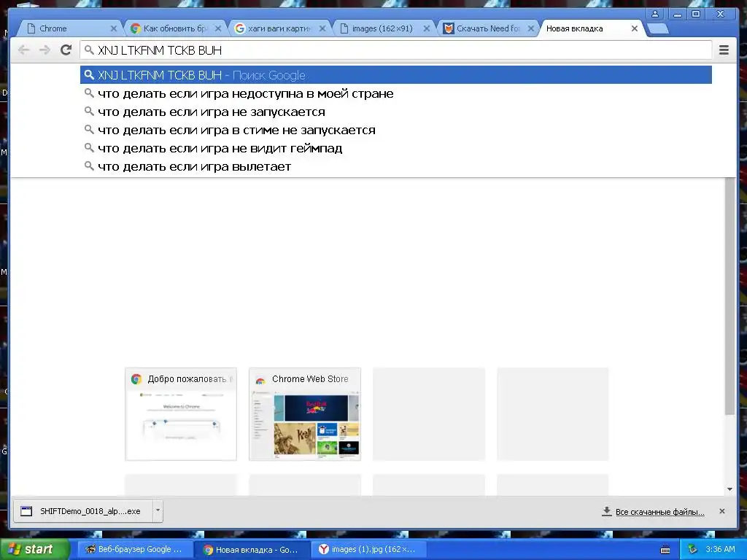Click Chrome favicon on 'Как обновить бр' tab
The width and height of the screenshot is (747, 560).
coord(135,28)
